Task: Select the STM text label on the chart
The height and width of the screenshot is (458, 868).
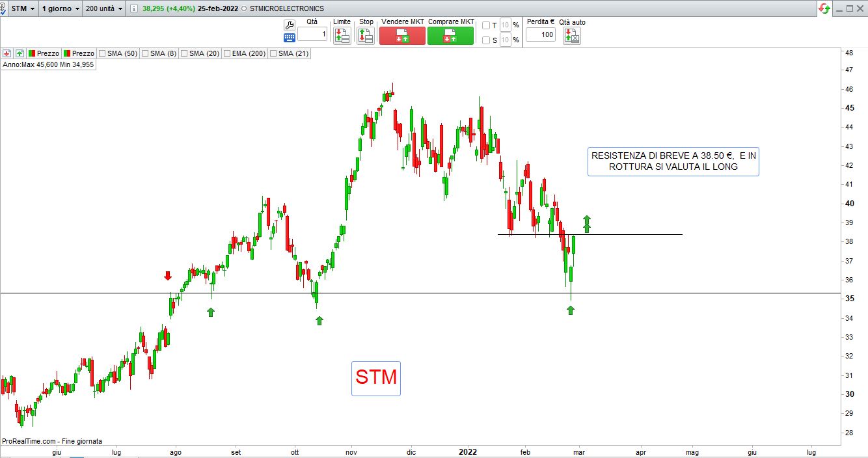Action: (376, 378)
